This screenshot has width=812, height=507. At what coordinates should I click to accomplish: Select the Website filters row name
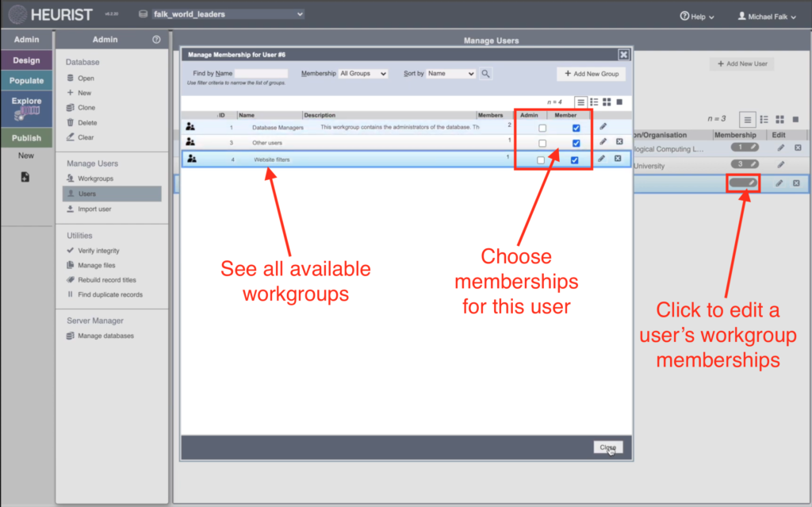pyautogui.click(x=271, y=159)
